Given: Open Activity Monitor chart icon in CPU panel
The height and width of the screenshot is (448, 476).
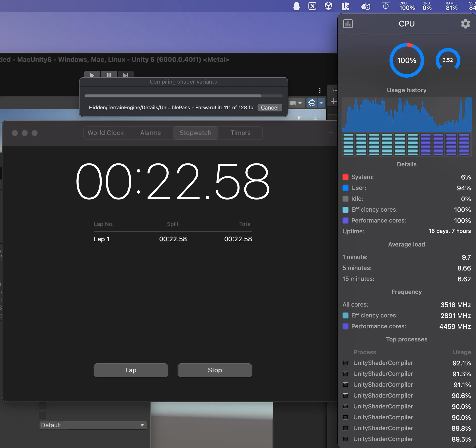Looking at the screenshot, I should coord(348,24).
